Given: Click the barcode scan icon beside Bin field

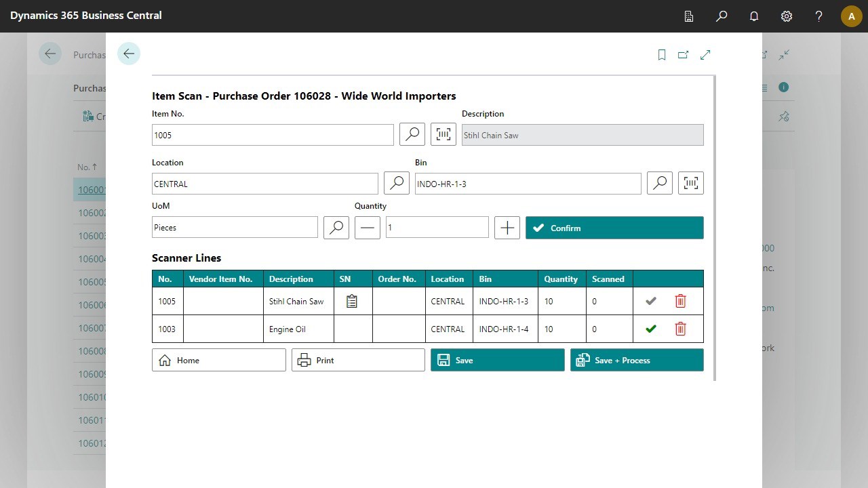Looking at the screenshot, I should 690,182.
